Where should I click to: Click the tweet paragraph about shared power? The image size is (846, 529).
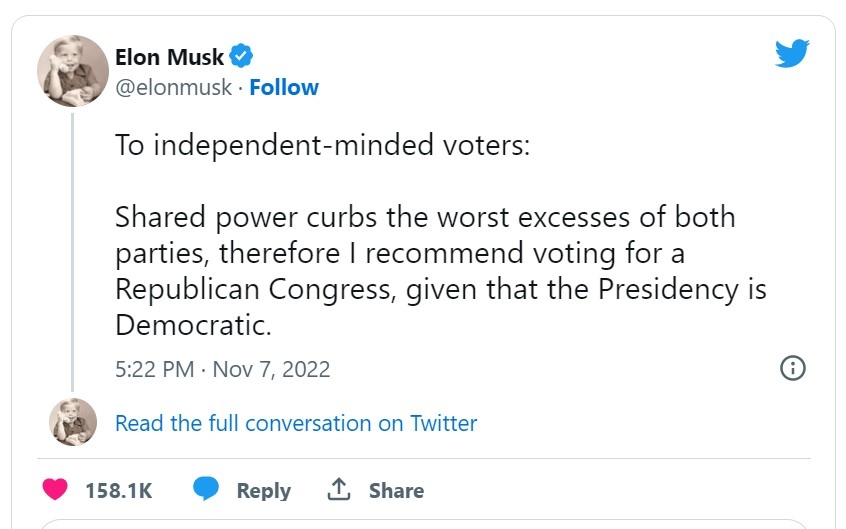(440, 270)
